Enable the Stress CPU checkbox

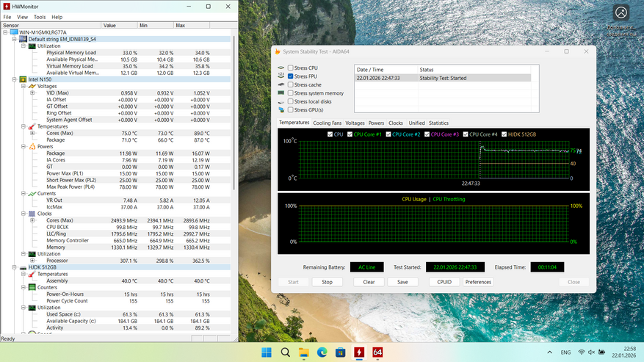point(291,68)
